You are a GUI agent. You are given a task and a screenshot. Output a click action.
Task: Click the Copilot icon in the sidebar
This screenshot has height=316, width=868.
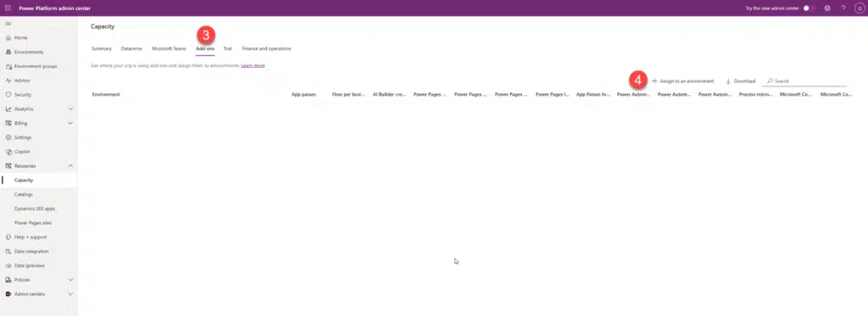click(x=8, y=152)
